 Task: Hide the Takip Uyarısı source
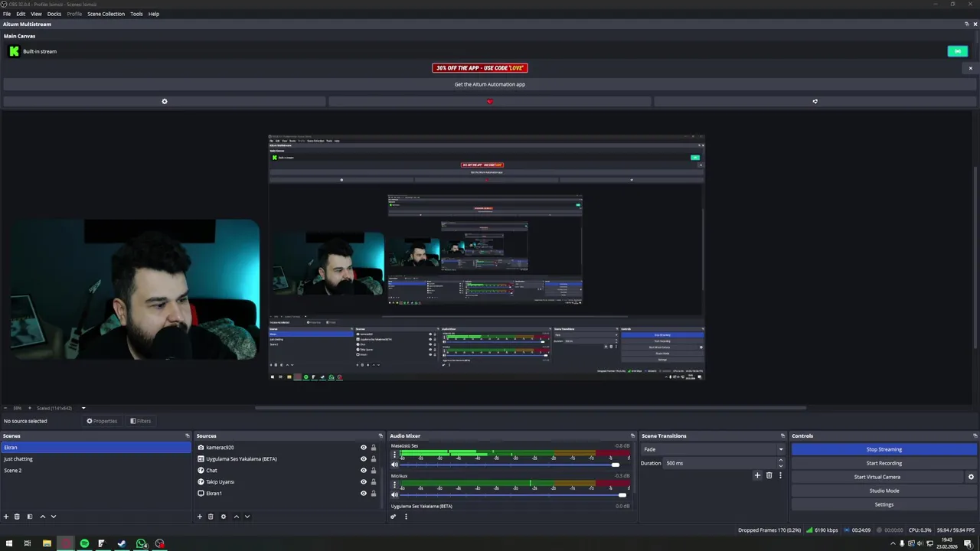(364, 482)
